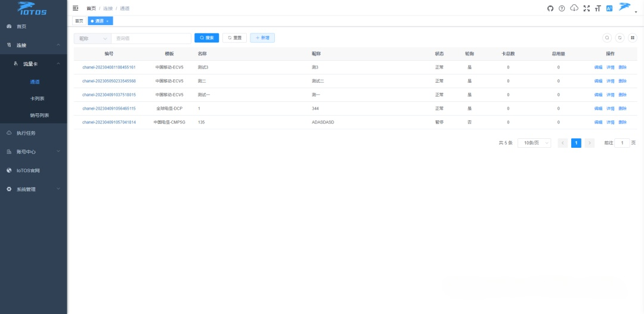
Task: Open column display grid icon
Action: click(x=633, y=38)
